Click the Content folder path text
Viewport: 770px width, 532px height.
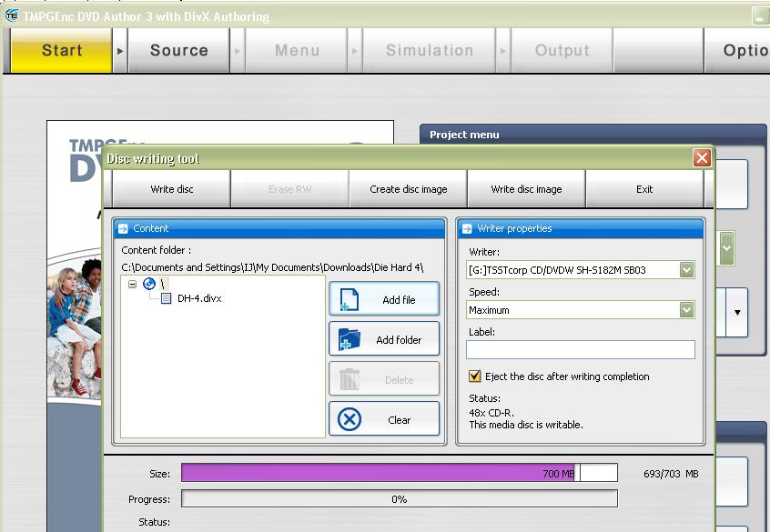point(272,267)
